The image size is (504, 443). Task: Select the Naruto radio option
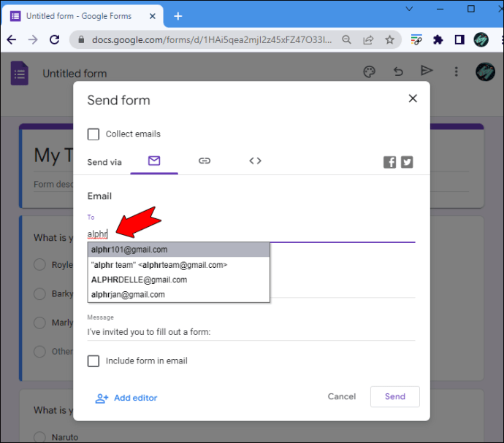click(39, 437)
